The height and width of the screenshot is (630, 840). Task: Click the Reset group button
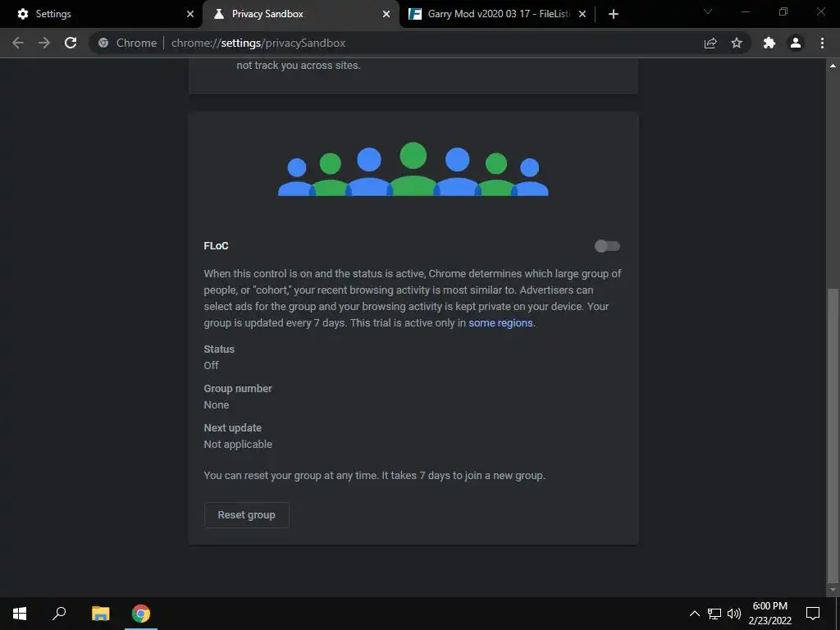pos(246,515)
